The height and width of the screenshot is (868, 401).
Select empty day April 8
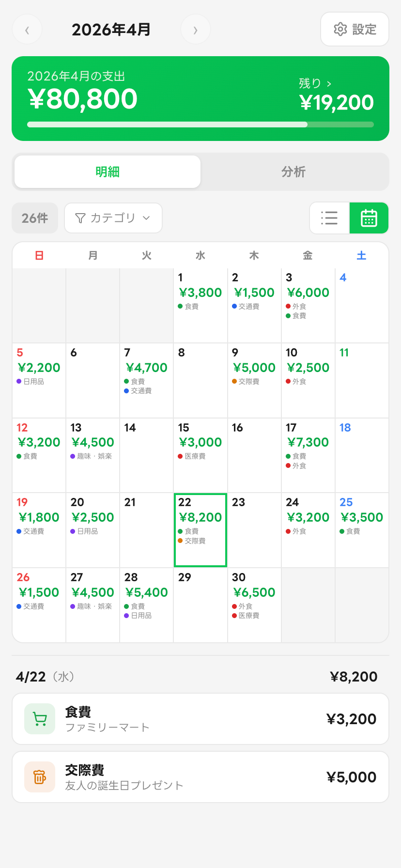[x=200, y=381]
